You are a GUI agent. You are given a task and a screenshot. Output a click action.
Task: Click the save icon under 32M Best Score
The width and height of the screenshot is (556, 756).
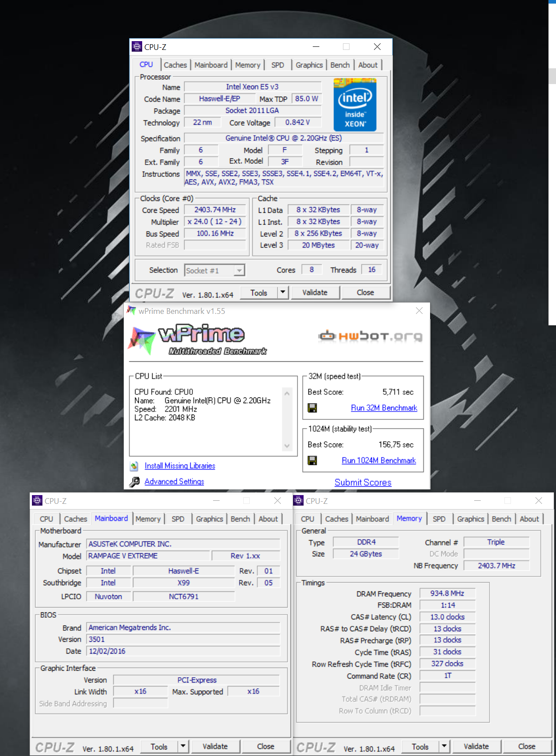(312, 408)
